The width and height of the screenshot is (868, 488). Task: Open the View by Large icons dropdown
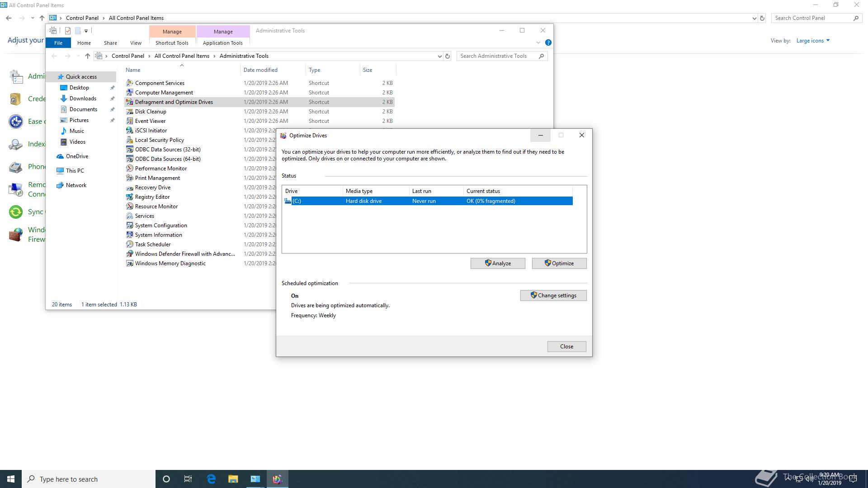click(813, 41)
